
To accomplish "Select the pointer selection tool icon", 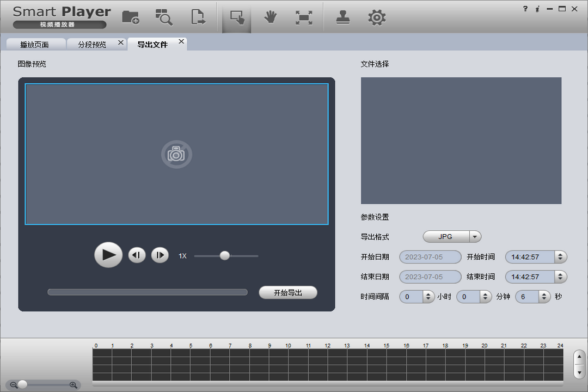I will pyautogui.click(x=237, y=17).
